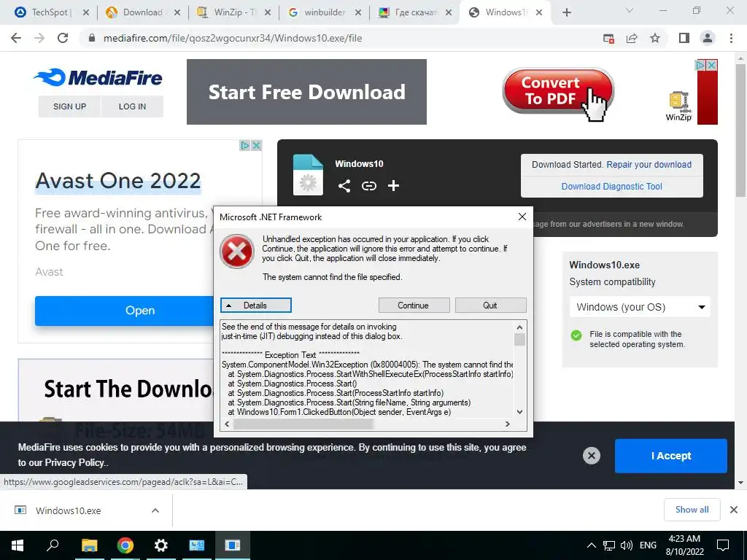Click the Open button on Avast ad
Viewport: 747px width, 560px height.
pyautogui.click(x=125, y=311)
